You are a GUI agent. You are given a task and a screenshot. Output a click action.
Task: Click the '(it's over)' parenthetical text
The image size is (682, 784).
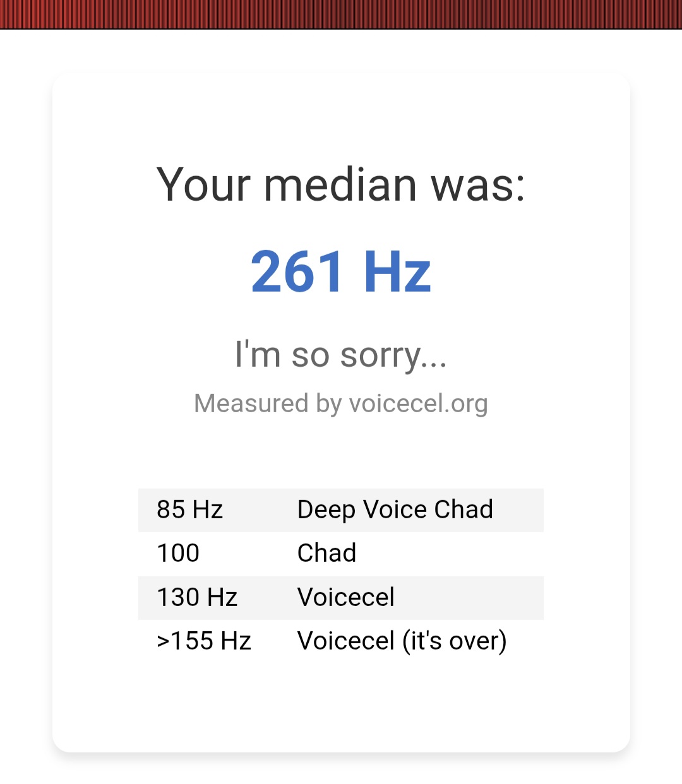455,641
